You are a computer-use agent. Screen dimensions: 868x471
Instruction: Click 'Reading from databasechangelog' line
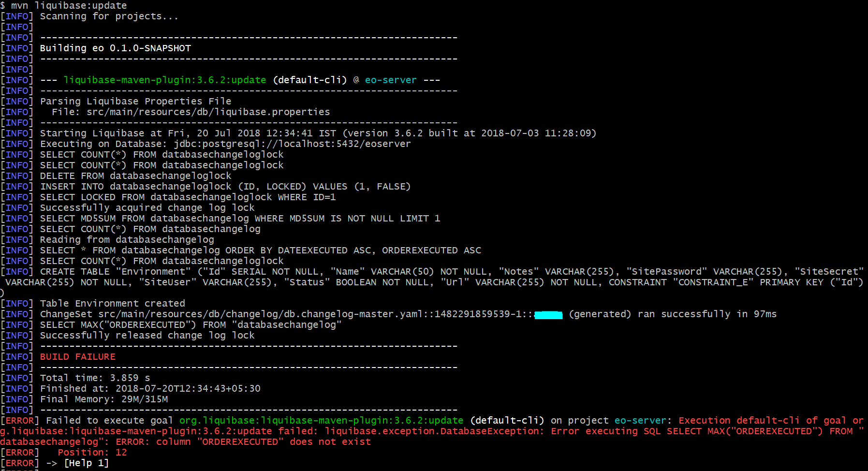[x=127, y=240]
